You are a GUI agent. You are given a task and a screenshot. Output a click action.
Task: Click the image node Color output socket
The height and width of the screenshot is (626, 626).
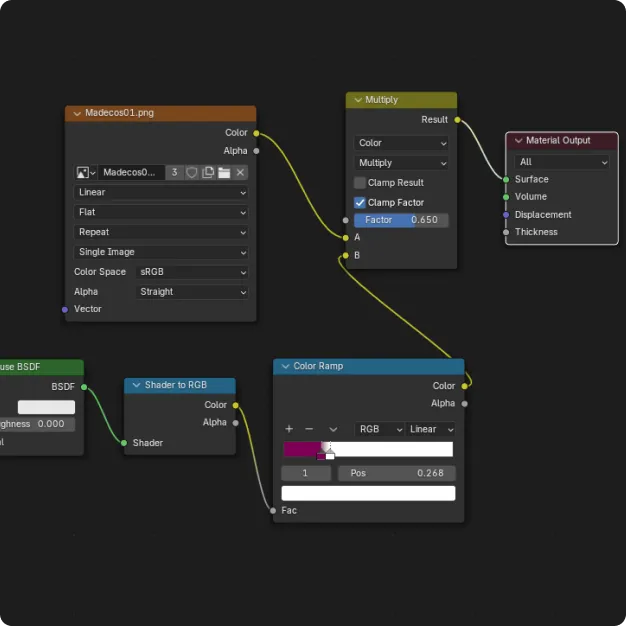click(x=256, y=133)
